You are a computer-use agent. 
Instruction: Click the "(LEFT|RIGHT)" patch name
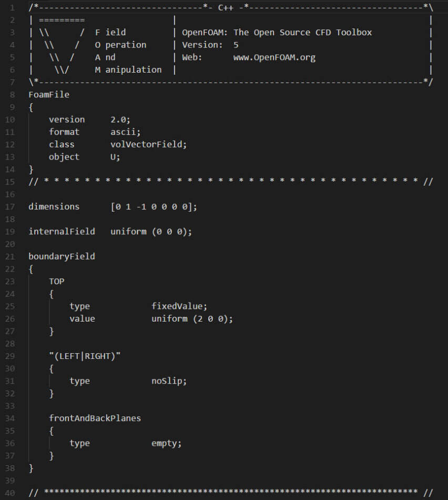point(85,356)
